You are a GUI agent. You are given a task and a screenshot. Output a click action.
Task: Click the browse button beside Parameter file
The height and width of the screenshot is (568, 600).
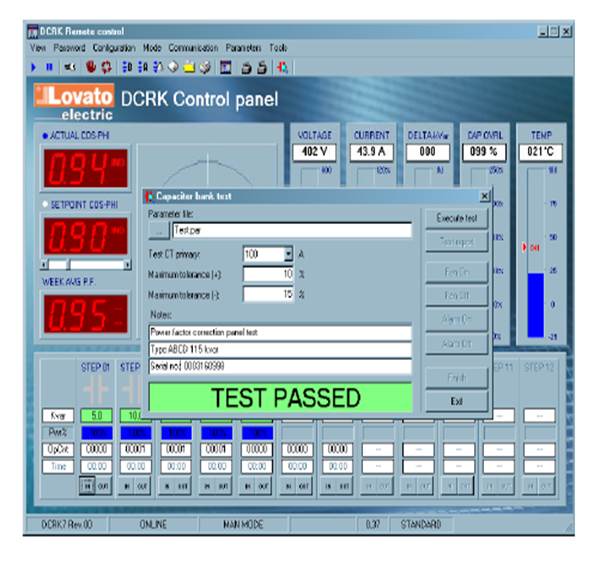pyautogui.click(x=157, y=230)
